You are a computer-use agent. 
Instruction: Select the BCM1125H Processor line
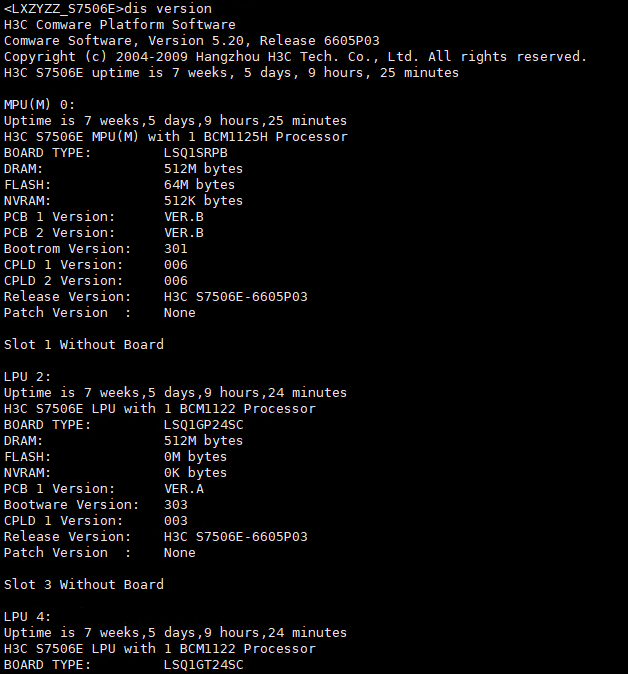pos(176,137)
